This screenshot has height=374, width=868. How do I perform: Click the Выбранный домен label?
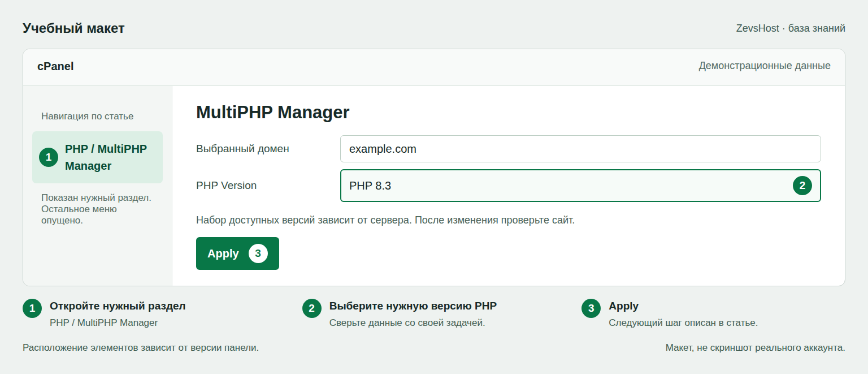coord(242,149)
